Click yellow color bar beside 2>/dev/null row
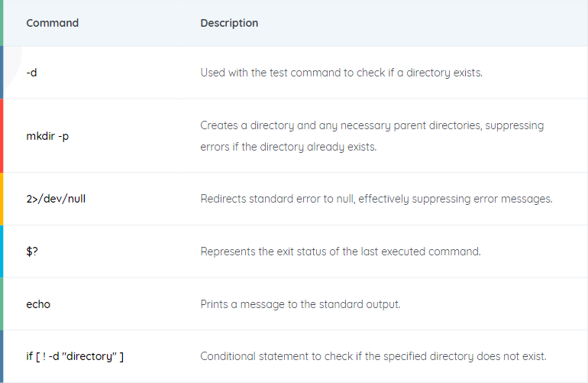The width and height of the screenshot is (588, 383). click(x=2, y=199)
